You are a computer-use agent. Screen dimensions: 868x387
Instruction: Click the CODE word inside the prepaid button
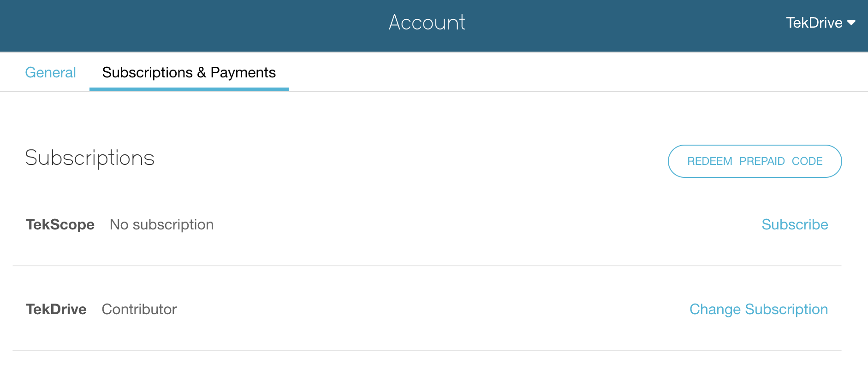807,161
